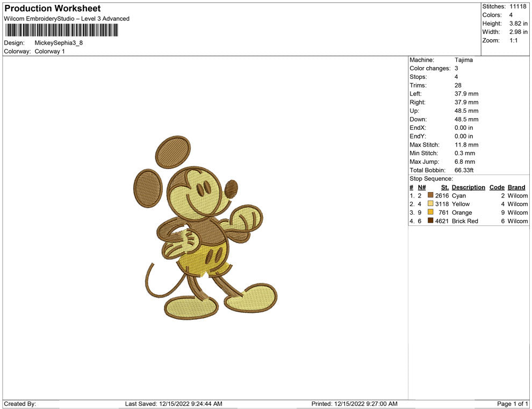Click the "Production Worksheet" title
Screen dimensions: 532x409
[53, 9]
